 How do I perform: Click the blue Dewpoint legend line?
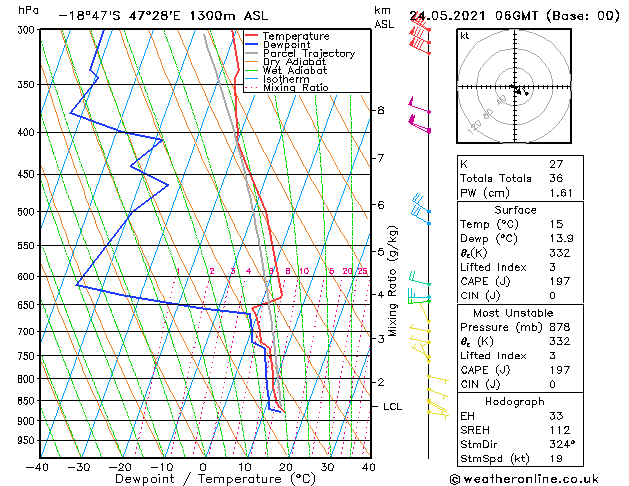point(252,45)
